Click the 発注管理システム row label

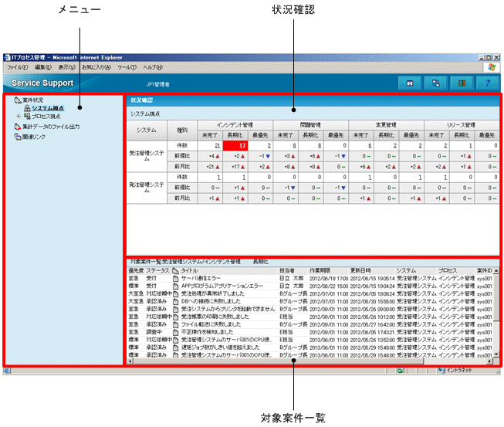tap(147, 188)
